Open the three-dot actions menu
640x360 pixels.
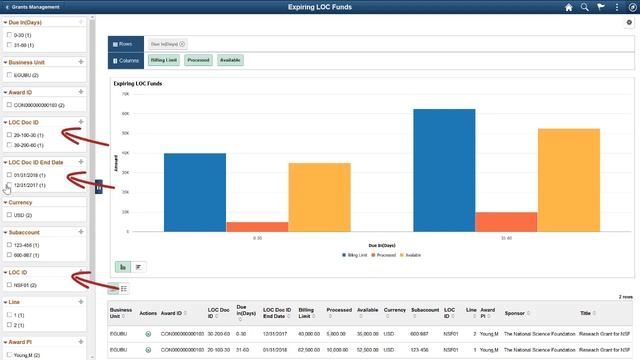pos(617,7)
